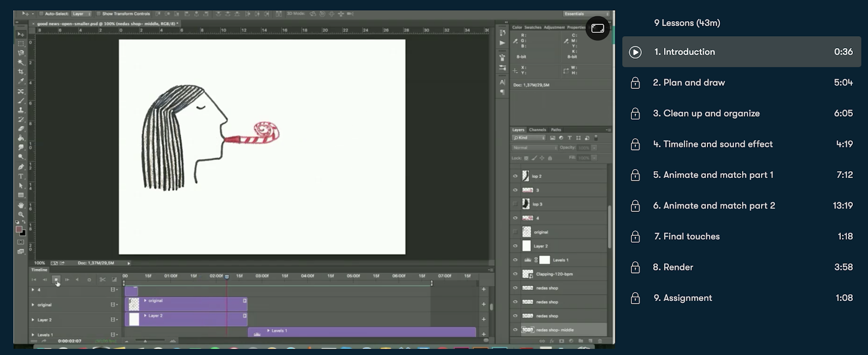Open lesson 8. Render
The image size is (868, 355).
coord(742,267)
